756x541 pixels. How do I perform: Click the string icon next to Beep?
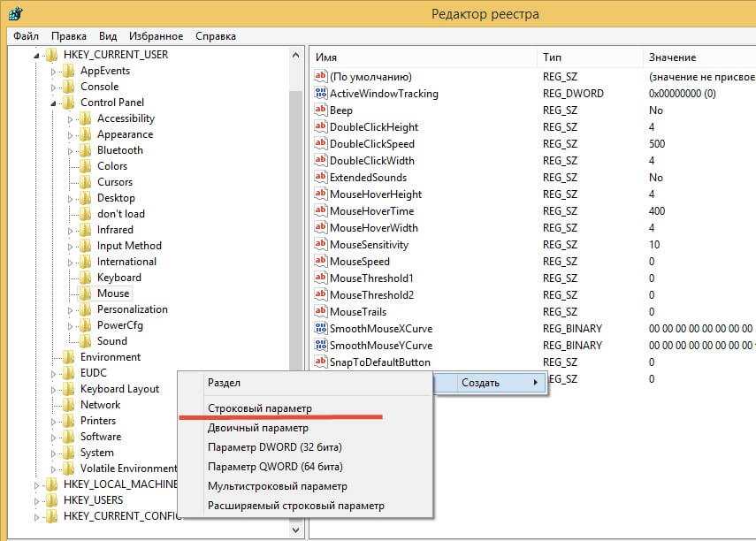coord(321,110)
